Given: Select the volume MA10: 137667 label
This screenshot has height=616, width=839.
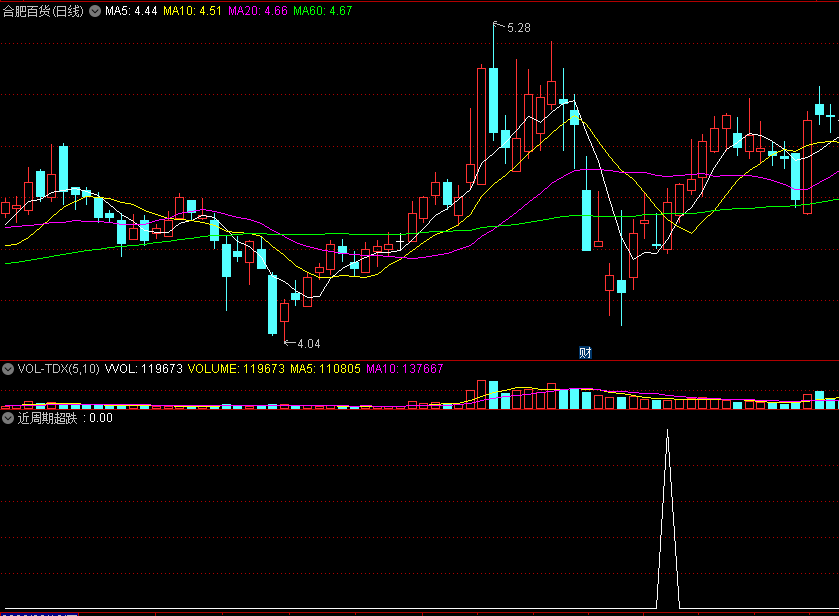Looking at the screenshot, I should 405,369.
